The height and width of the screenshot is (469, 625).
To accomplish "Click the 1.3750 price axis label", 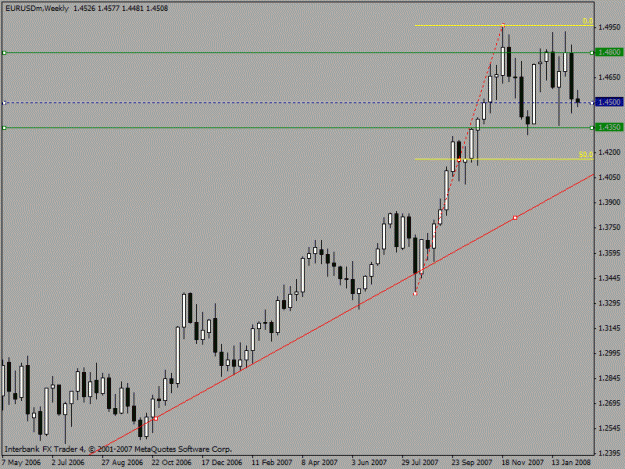I will (610, 228).
